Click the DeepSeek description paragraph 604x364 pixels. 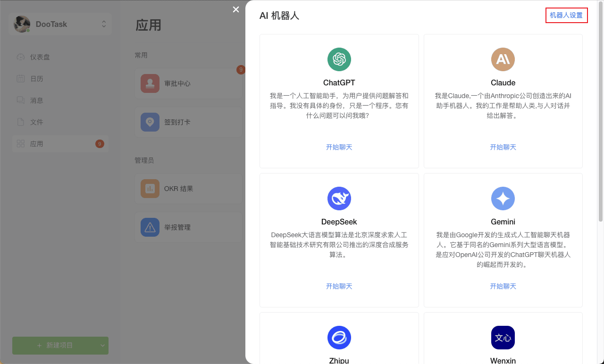(x=339, y=244)
